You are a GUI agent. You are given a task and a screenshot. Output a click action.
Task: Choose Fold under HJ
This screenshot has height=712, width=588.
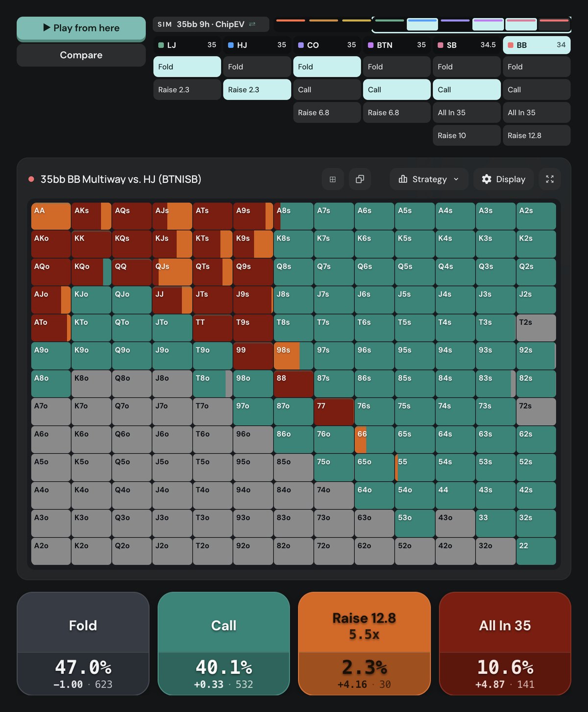point(257,67)
